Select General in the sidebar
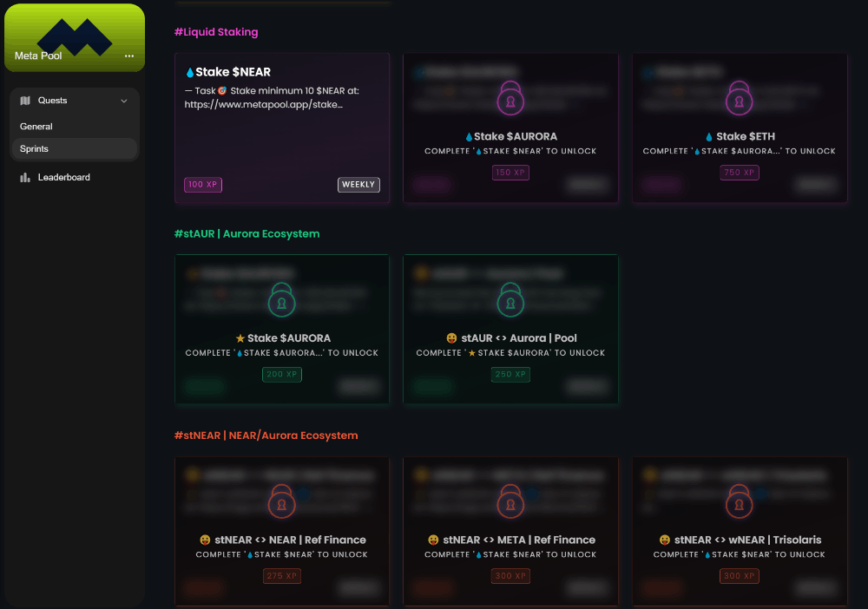868x609 pixels. (36, 127)
